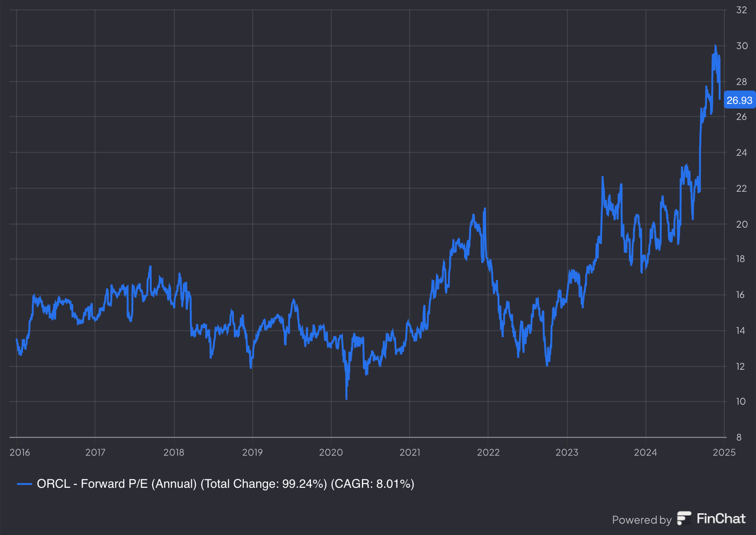The height and width of the screenshot is (535, 756).
Task: Click the 2023 x-axis label
Action: point(567,452)
